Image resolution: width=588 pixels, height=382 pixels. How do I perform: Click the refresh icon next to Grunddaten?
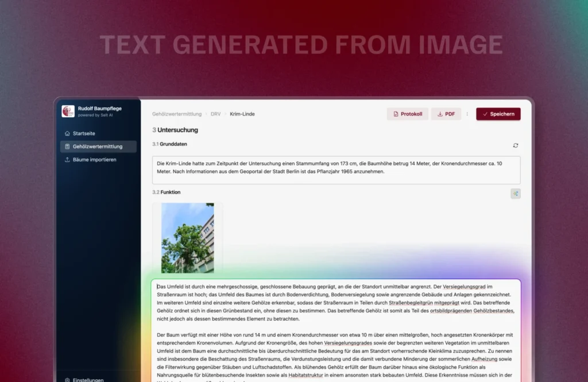pyautogui.click(x=516, y=145)
